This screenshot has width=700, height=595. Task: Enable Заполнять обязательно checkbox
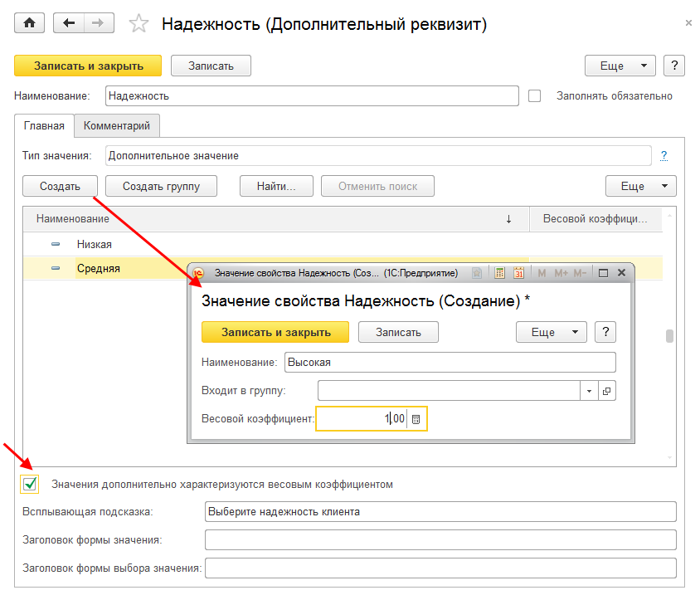(535, 95)
